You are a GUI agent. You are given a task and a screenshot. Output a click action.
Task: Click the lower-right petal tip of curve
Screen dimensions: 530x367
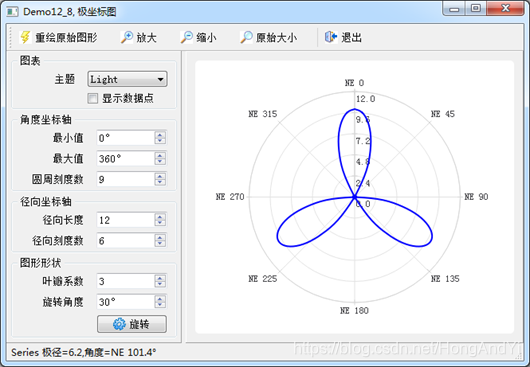point(430,240)
